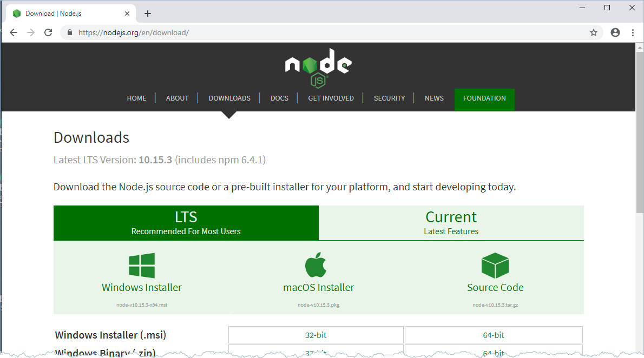The width and height of the screenshot is (644, 358).
Task: Click the Windows Installer logo icon
Action: (x=142, y=266)
